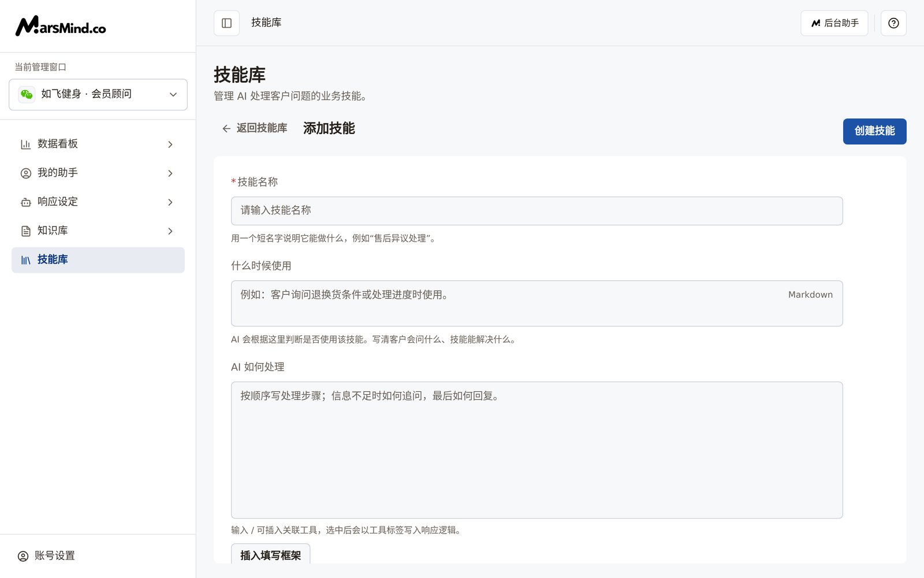Click the 技能库 library icon

[x=25, y=260]
